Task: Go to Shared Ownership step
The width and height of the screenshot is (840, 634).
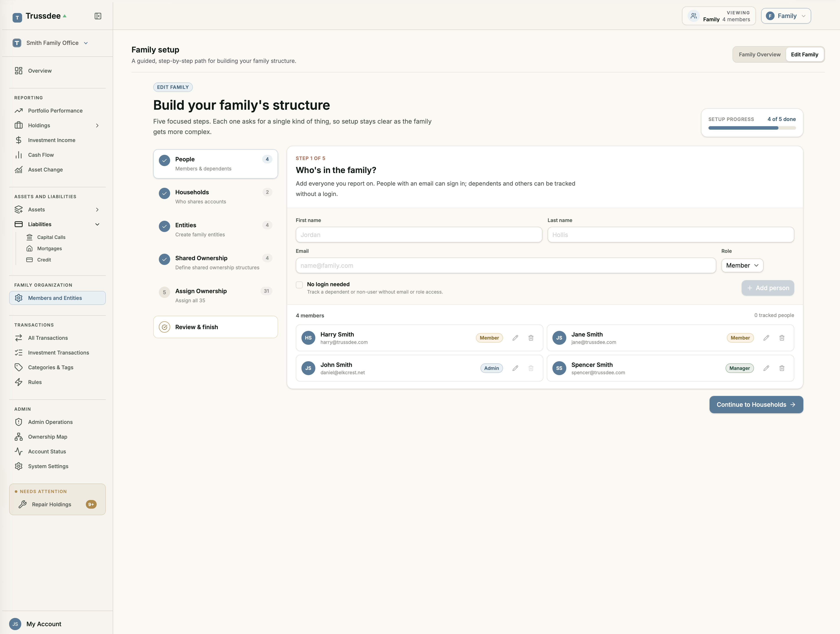Action: click(215, 263)
